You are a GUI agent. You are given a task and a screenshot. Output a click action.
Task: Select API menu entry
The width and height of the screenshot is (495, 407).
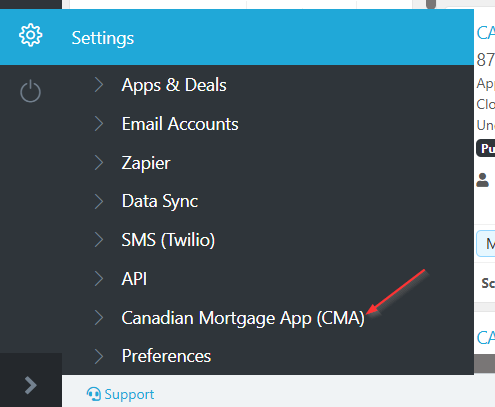tap(134, 279)
